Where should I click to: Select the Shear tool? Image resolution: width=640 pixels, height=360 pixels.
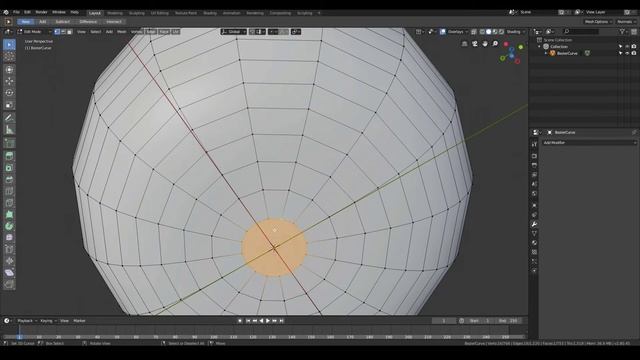click(9, 273)
